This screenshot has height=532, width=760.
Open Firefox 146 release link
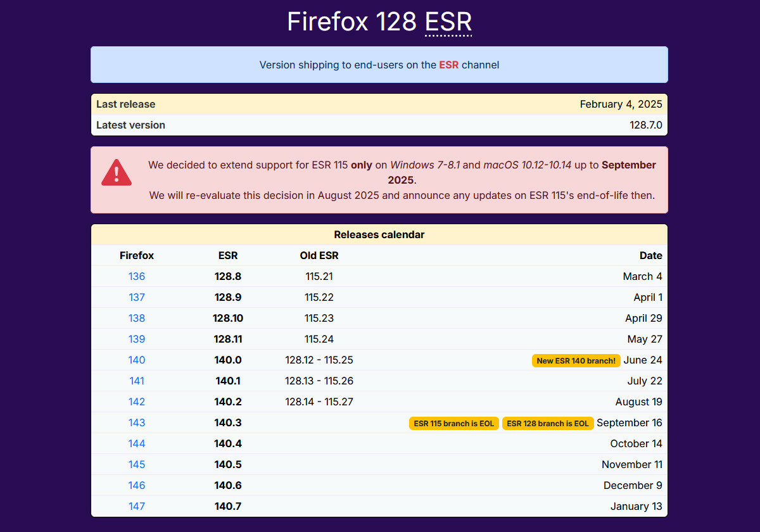tap(137, 485)
